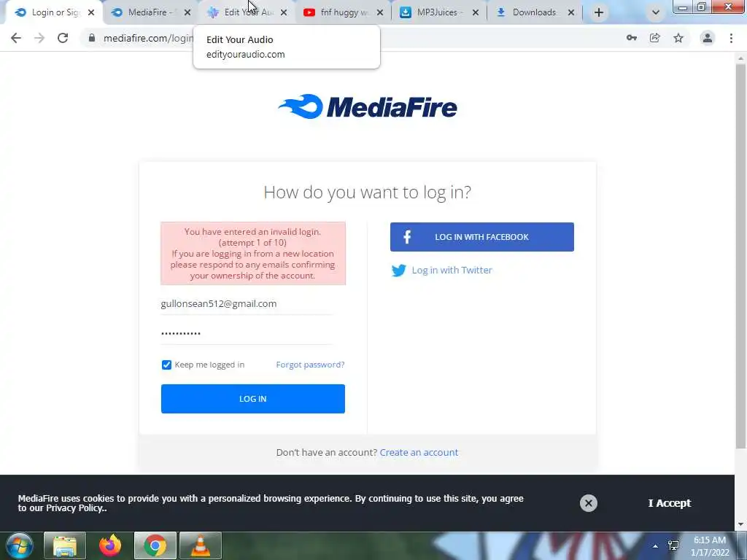
Task: Click the share page icon in toolbar
Action: [655, 38]
